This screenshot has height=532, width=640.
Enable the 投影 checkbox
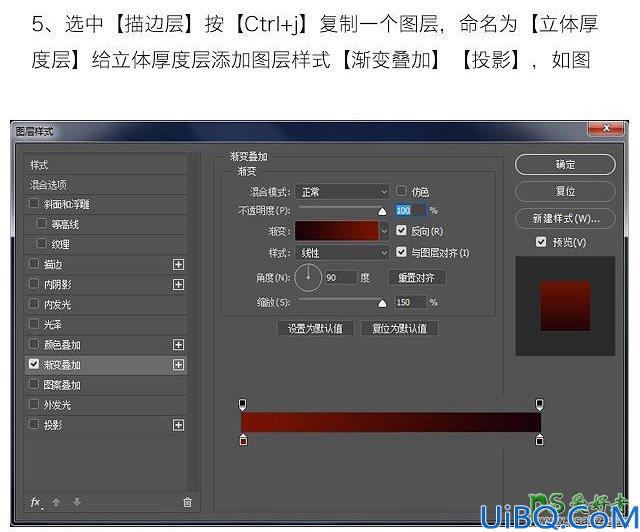click(x=34, y=424)
